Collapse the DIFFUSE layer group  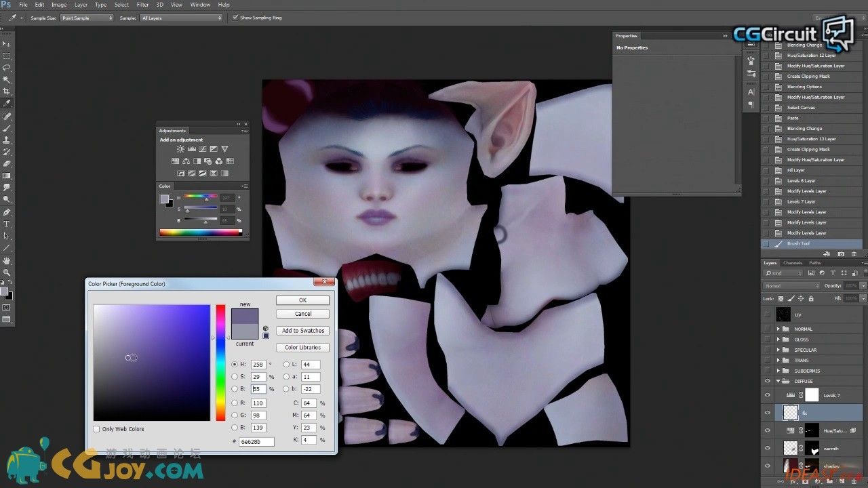(778, 381)
